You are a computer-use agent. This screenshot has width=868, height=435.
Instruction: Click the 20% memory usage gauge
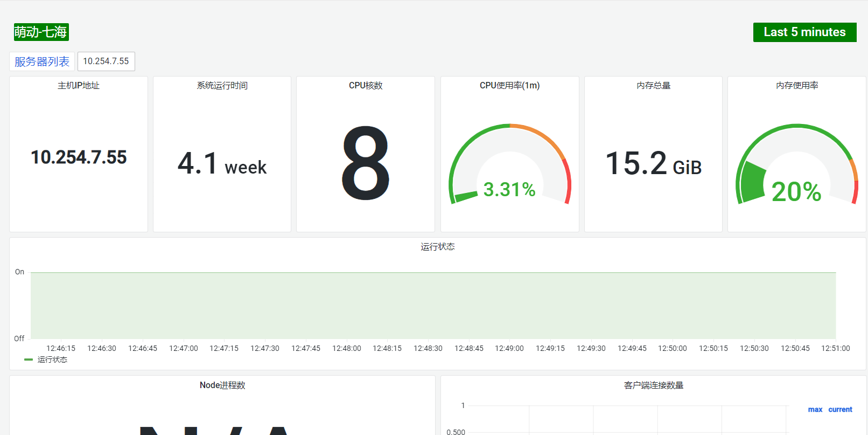[x=796, y=164]
